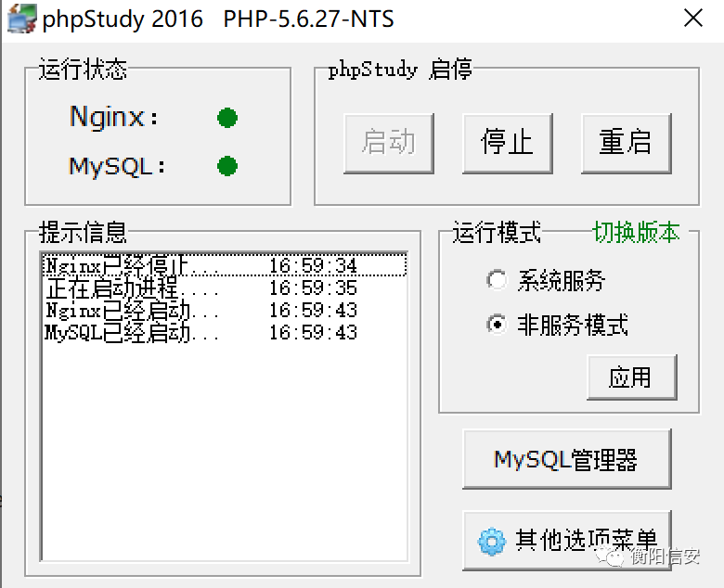This screenshot has width=724, height=588.
Task: Click the 'phpStudy 启停' group label
Action: tap(400, 70)
